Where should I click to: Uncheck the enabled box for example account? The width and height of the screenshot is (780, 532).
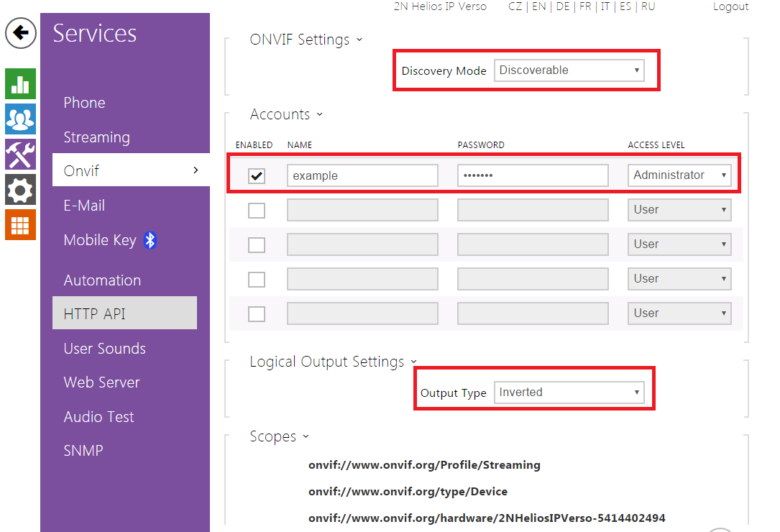pos(256,175)
